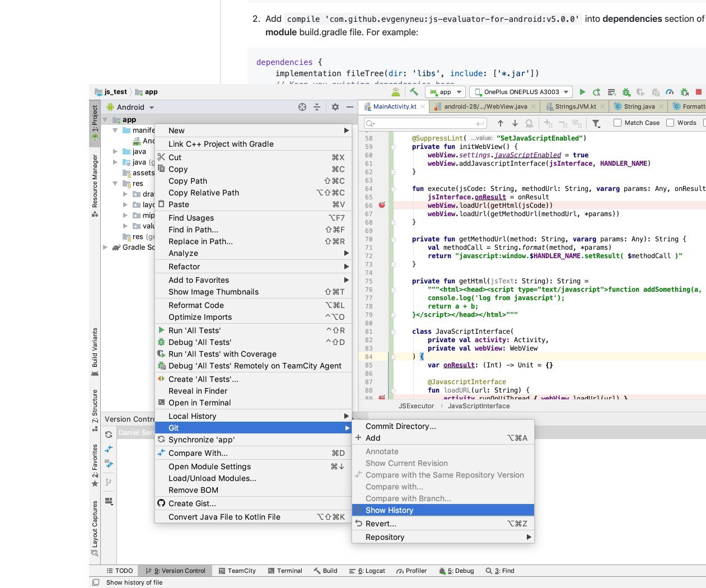Click the red Stop square icon
706x588 pixels.
pyautogui.click(x=699, y=92)
